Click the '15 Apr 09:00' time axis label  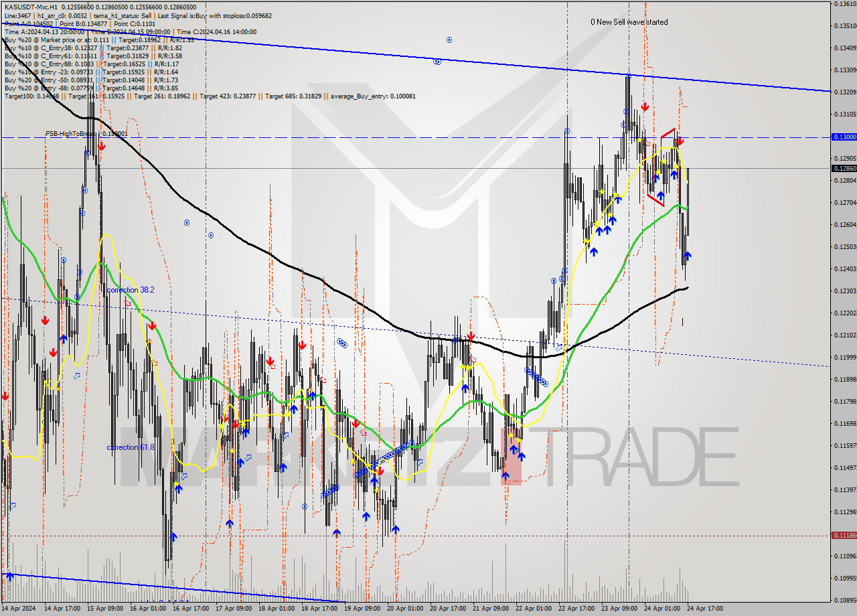point(104,609)
